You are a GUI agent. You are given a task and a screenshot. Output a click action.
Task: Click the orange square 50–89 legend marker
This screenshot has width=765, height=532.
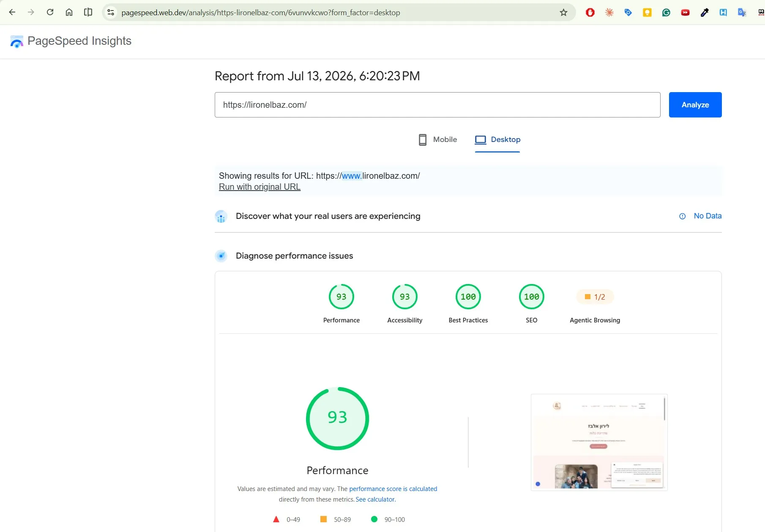click(323, 519)
